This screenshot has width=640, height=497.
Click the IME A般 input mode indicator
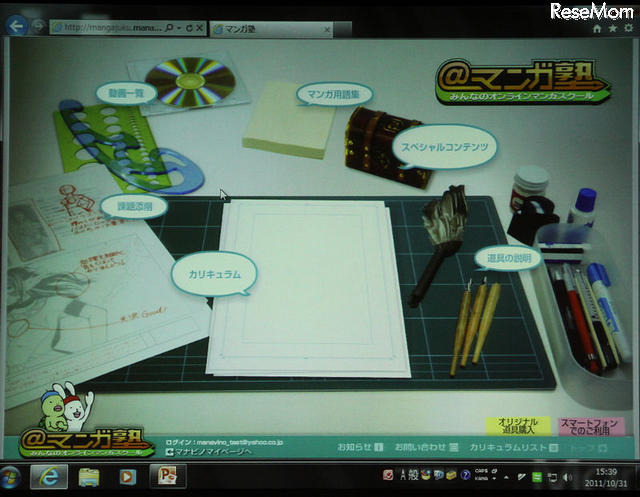click(409, 475)
